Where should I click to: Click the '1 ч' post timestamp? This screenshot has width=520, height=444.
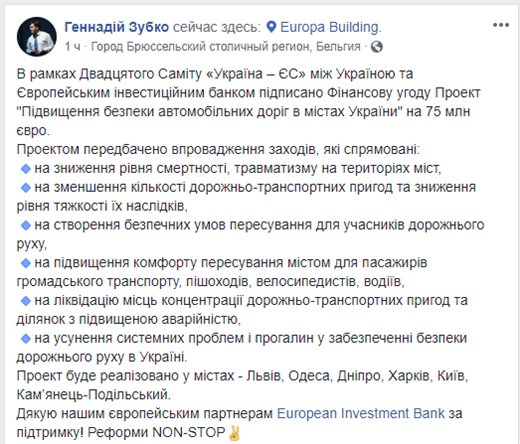coord(72,47)
